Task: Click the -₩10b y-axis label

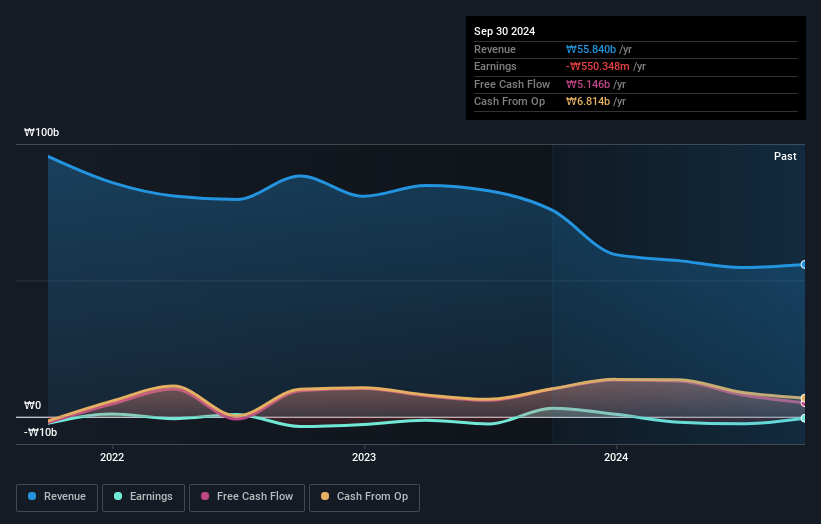Action: [x=40, y=432]
